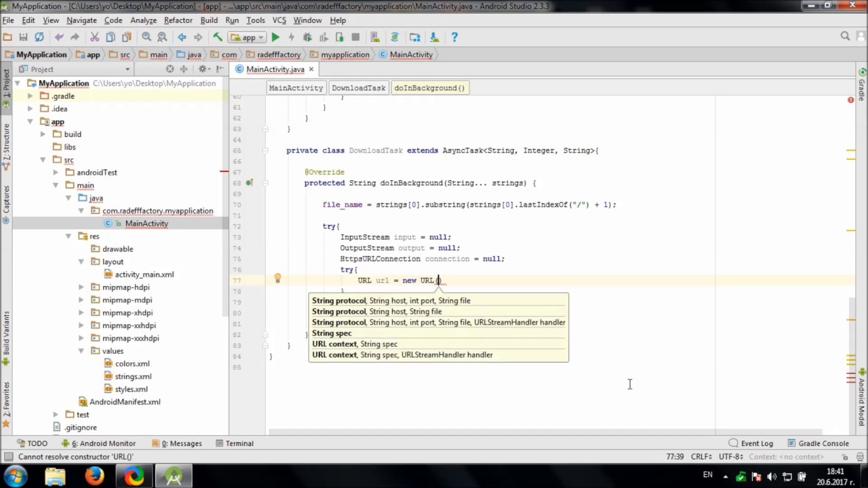Viewport: 868px width, 488px height.
Task: Open the Terminal tool window
Action: point(235,443)
